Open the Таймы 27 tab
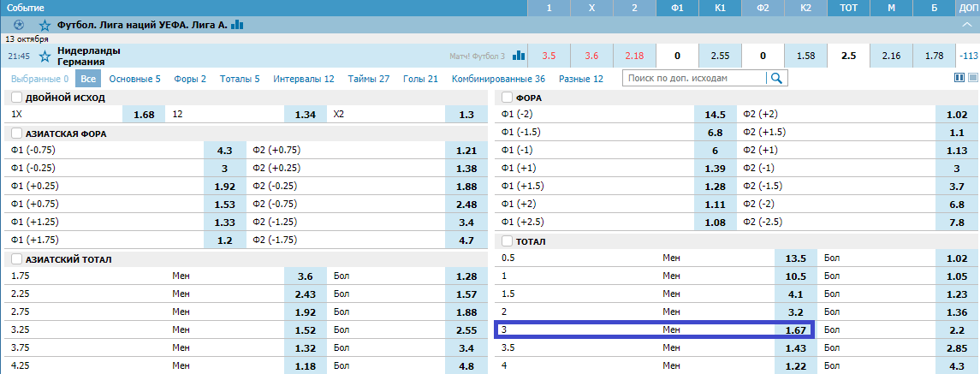980x374 pixels. (x=369, y=79)
